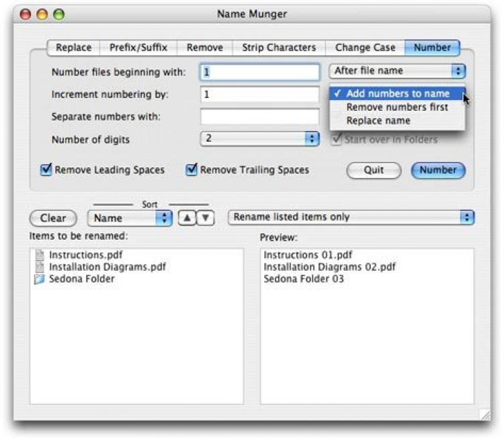Click the 'Increment numbering by' field

[x=259, y=95]
